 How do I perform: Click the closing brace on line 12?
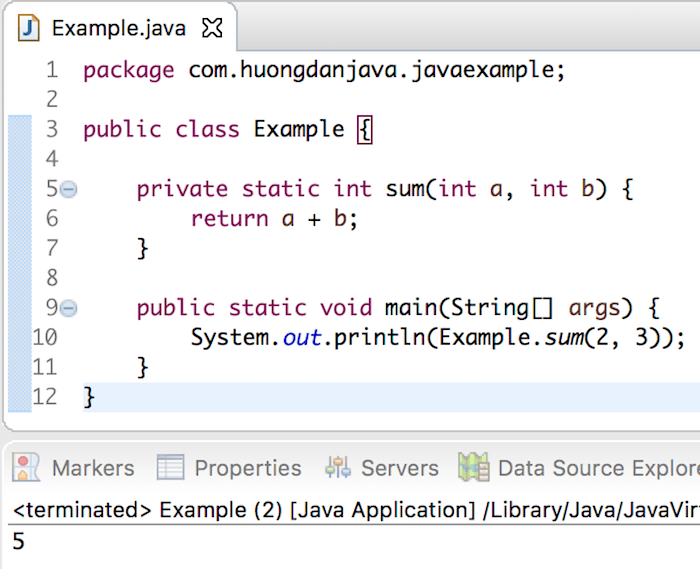tap(89, 397)
